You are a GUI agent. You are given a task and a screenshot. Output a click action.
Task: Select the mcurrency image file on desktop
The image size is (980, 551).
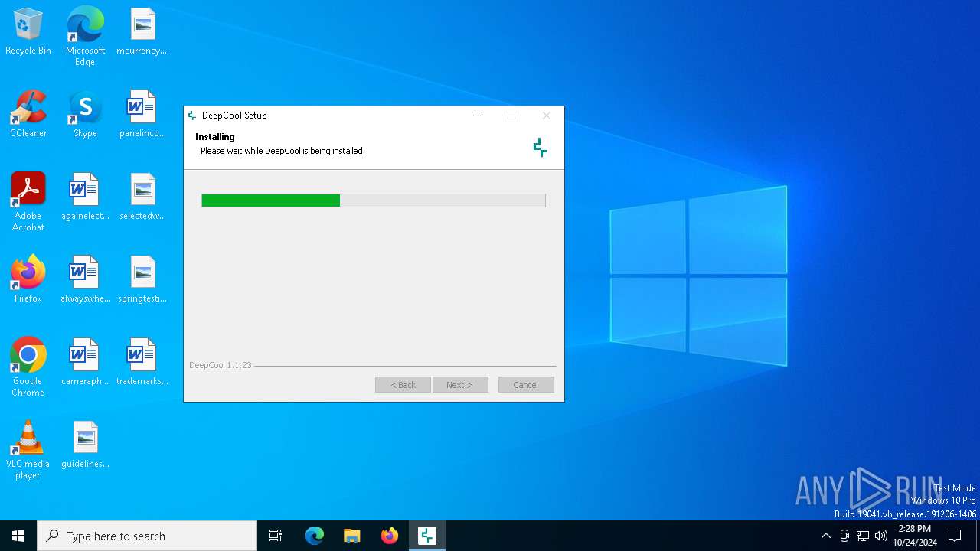click(x=142, y=32)
